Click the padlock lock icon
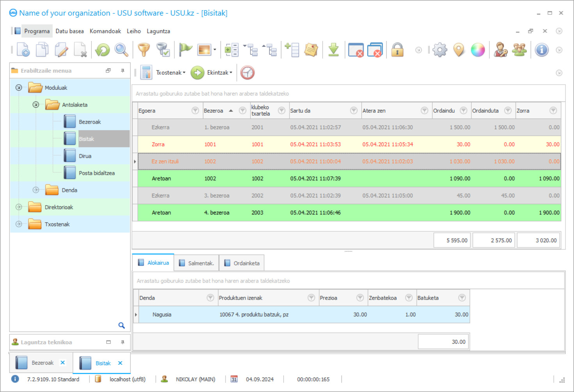 397,50
